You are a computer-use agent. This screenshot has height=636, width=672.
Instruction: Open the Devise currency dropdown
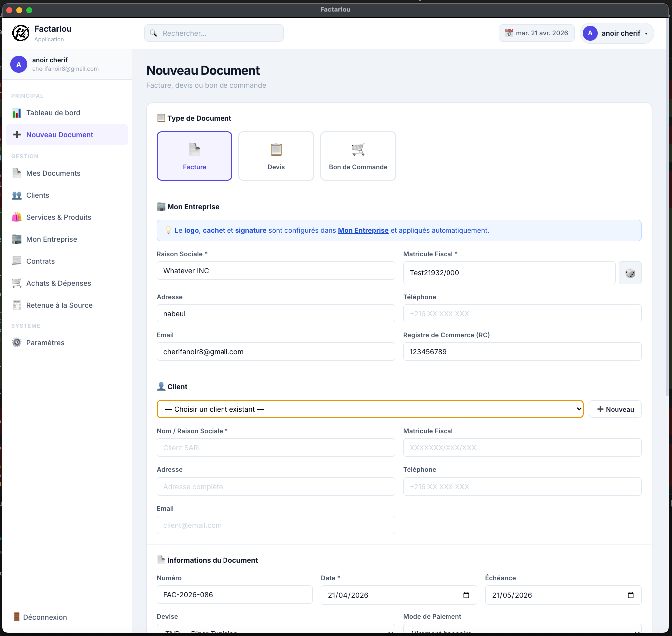tap(275, 629)
